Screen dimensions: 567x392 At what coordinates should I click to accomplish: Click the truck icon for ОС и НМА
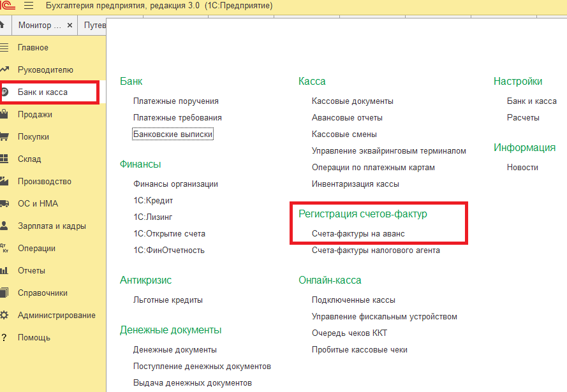pos(4,204)
